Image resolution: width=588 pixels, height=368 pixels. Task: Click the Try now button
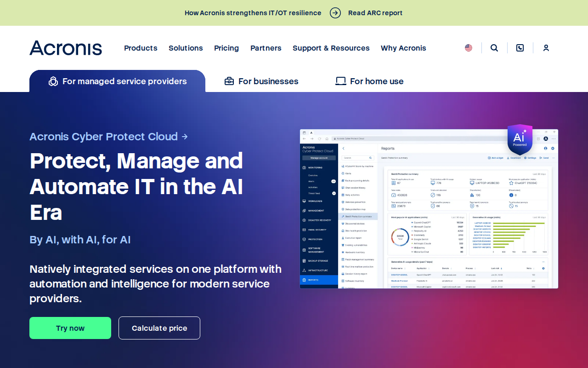tap(70, 328)
